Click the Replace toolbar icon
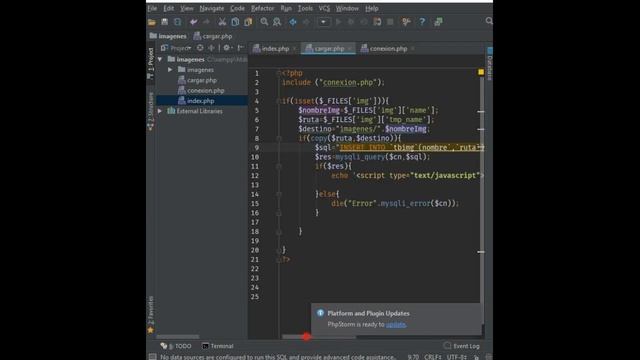The width and height of the screenshot is (640, 360). [277, 22]
